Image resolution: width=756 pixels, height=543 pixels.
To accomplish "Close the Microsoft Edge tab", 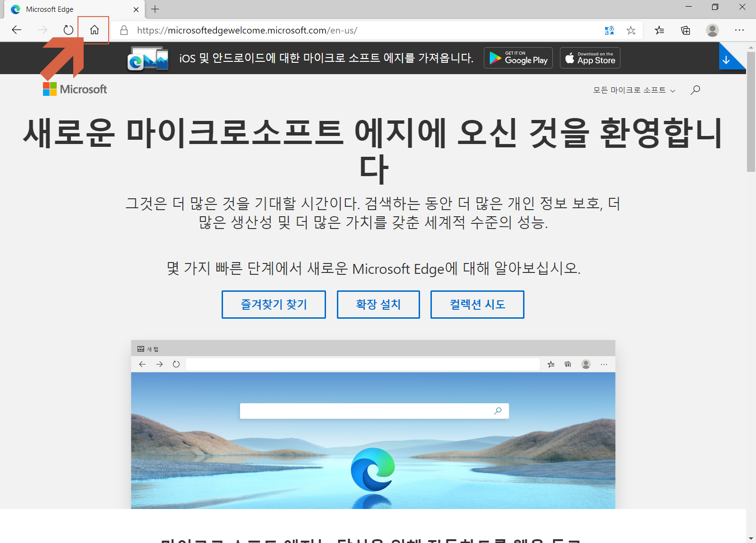I will [x=136, y=9].
